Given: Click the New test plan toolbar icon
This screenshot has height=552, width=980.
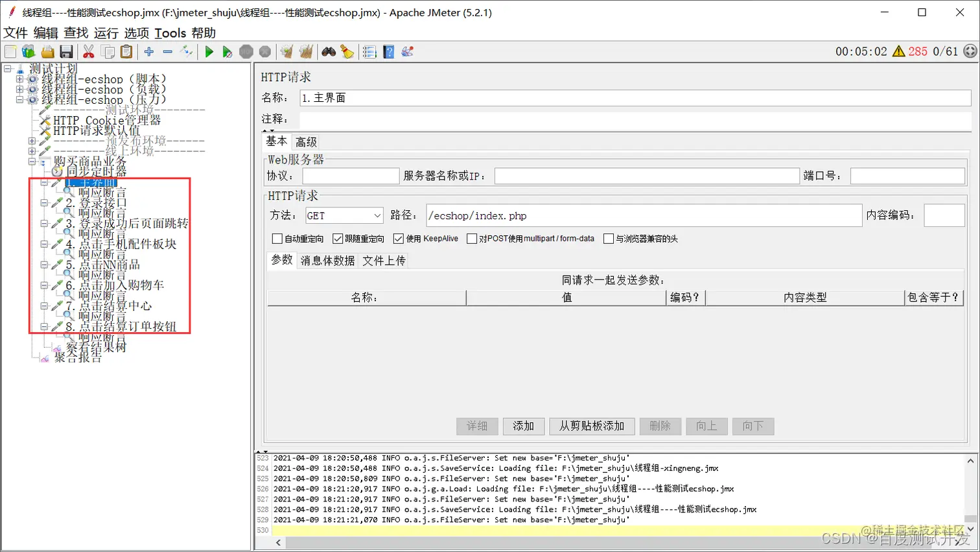Looking at the screenshot, I should click(10, 52).
